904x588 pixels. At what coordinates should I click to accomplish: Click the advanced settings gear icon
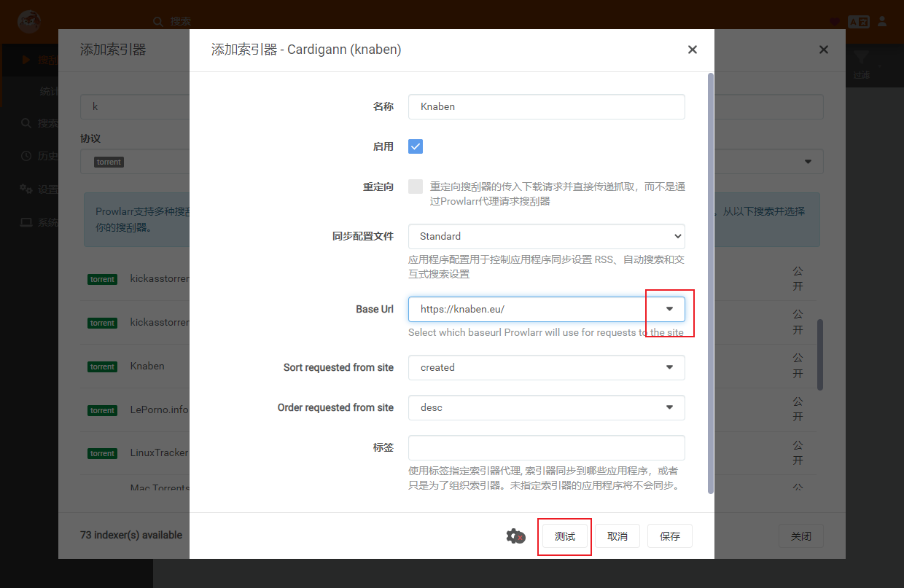coord(515,536)
